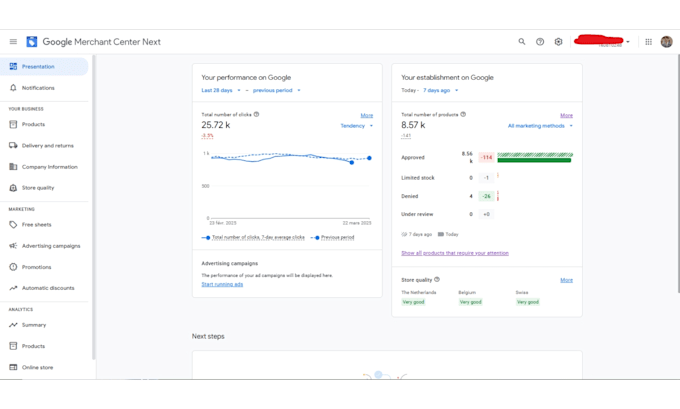Expand the All marketing methods dropdown
Viewport: 680px width, 409px height.
[540, 126]
